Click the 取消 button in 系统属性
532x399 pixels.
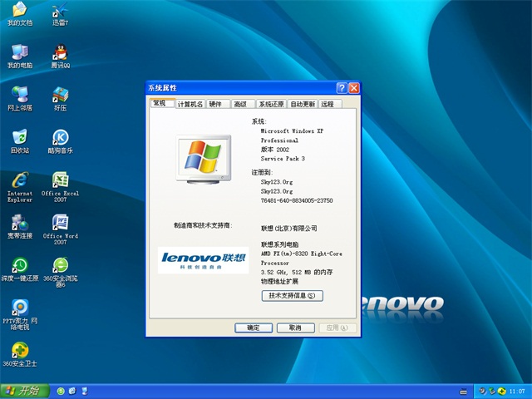[x=296, y=328]
